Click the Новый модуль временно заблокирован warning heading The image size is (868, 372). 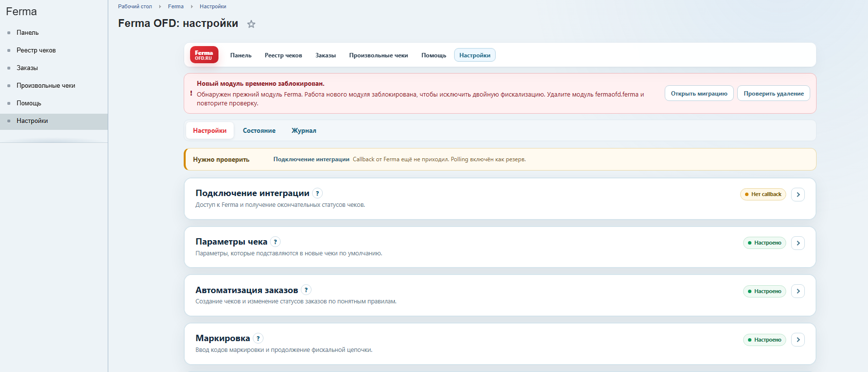(x=261, y=84)
